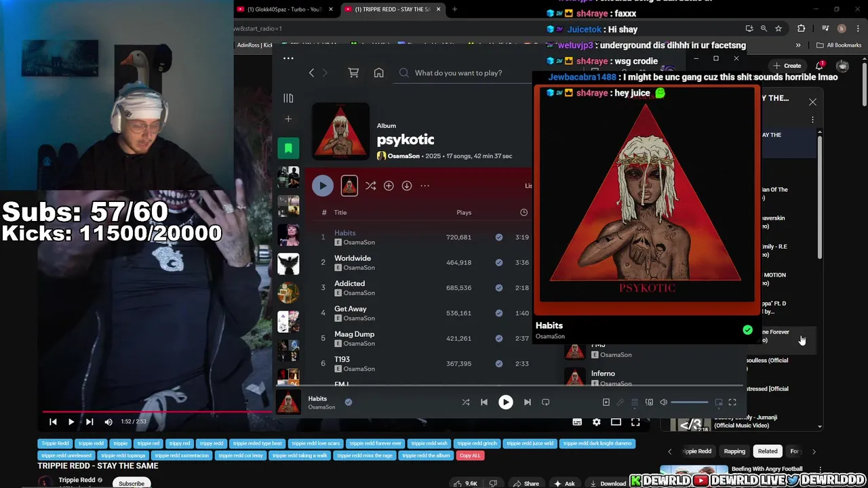The image size is (868, 488).
Task: Mute Spotify volume speaker icon
Action: point(664,403)
